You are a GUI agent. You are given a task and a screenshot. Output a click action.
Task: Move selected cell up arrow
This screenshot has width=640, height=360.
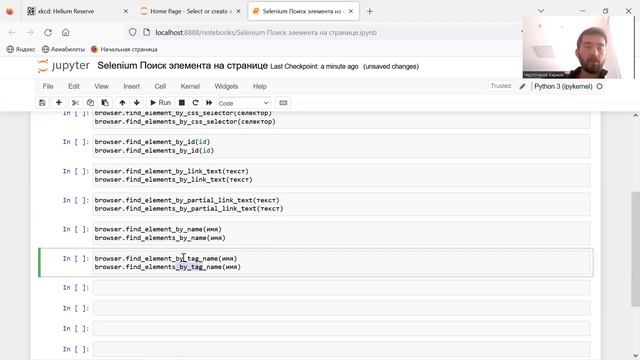(x=122, y=103)
